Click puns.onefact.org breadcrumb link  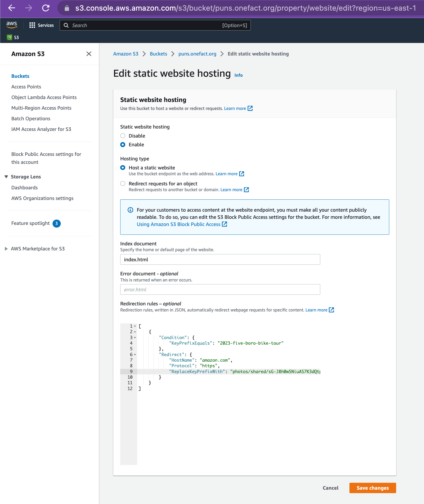[x=197, y=54]
